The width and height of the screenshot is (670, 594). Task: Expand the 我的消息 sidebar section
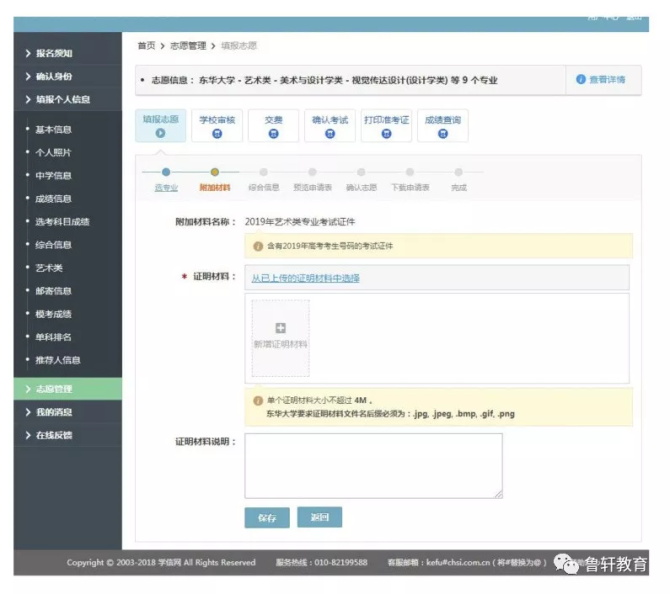pos(68,412)
